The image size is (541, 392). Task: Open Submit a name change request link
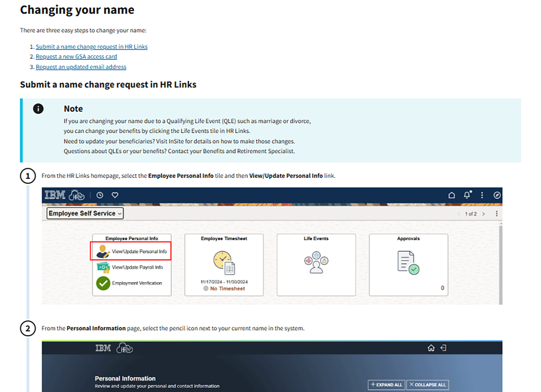(x=91, y=46)
